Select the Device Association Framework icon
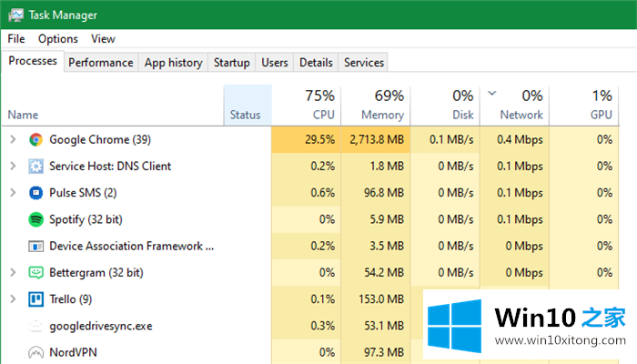This screenshot has height=364, width=637. [36, 246]
